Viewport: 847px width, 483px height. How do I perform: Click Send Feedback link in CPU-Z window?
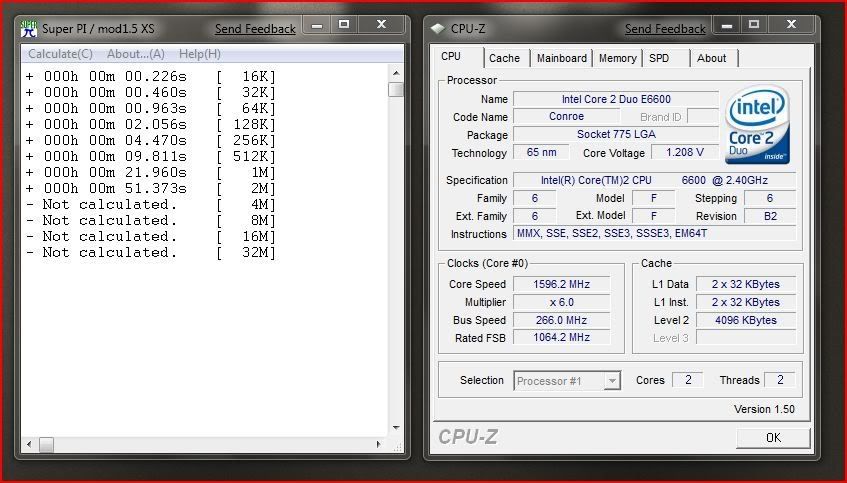pos(665,29)
